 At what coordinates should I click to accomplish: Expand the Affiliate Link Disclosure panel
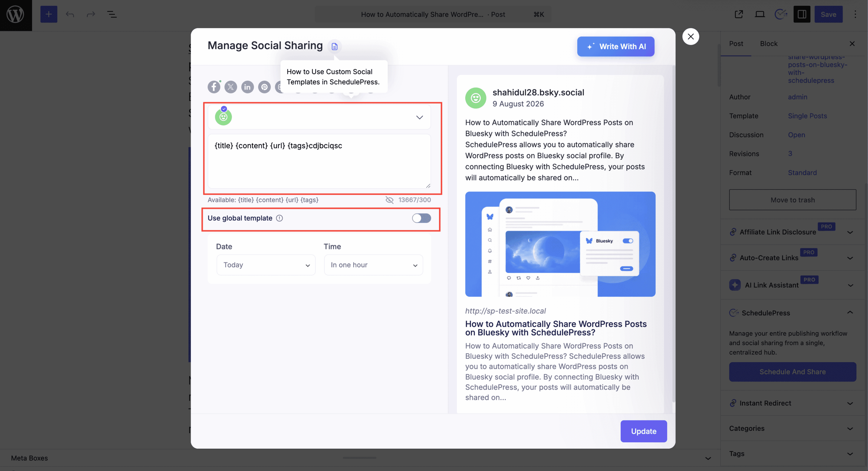[x=792, y=232]
